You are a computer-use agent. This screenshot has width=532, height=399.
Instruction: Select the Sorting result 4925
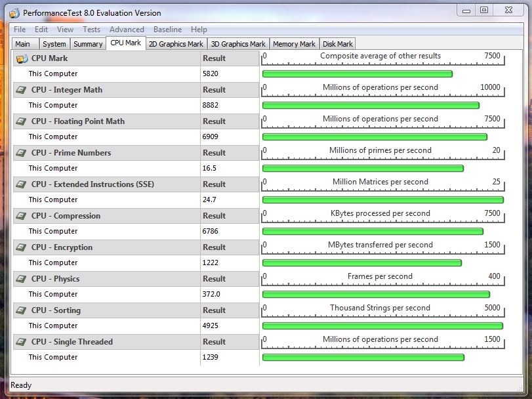[211, 325]
